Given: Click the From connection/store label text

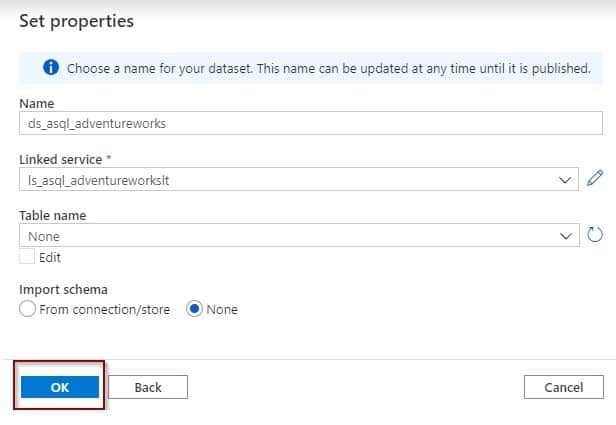Looking at the screenshot, I should point(104,310).
